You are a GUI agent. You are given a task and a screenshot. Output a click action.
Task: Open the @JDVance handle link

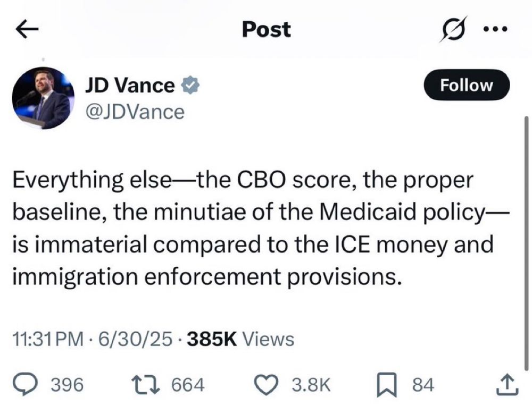(135, 112)
